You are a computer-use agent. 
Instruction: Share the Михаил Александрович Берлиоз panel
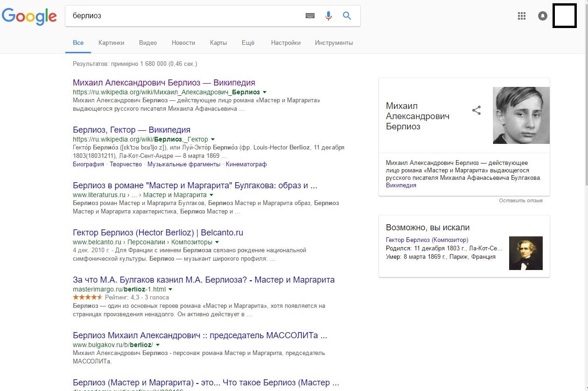pos(476,111)
